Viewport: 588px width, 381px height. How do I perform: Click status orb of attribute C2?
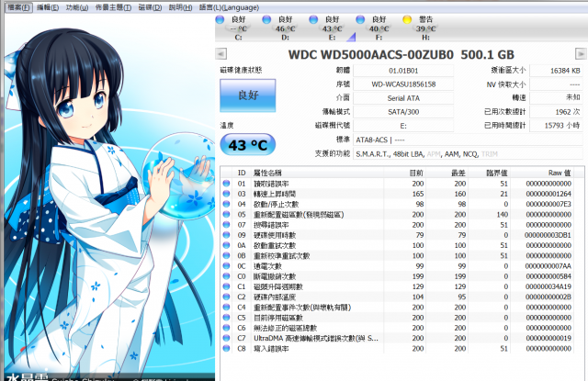click(x=226, y=297)
